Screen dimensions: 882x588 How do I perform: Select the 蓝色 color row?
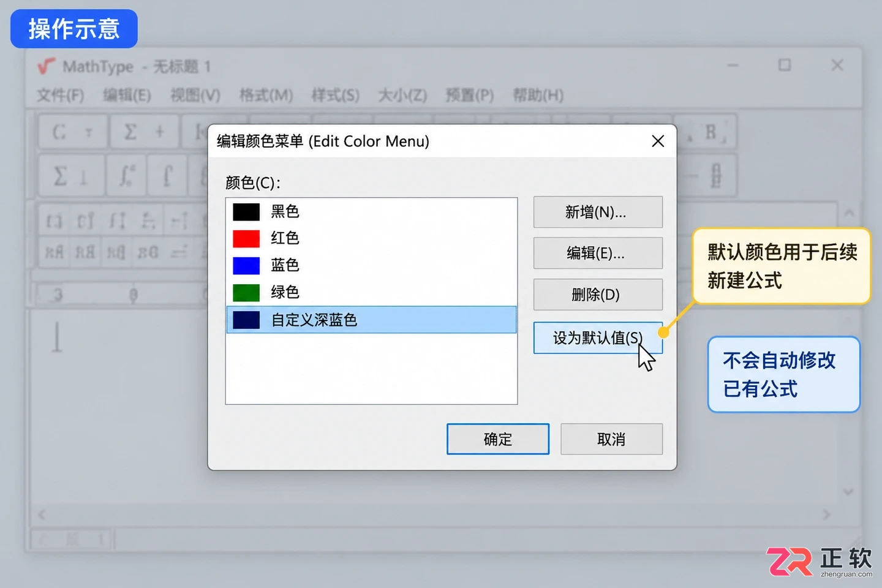371,265
